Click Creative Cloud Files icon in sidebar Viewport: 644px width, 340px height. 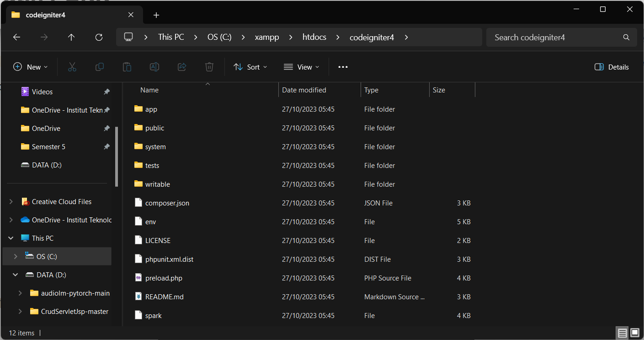coord(25,202)
